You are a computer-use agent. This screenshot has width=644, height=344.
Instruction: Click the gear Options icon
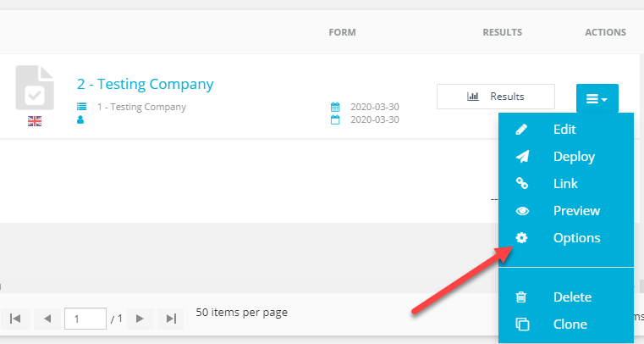[521, 237]
